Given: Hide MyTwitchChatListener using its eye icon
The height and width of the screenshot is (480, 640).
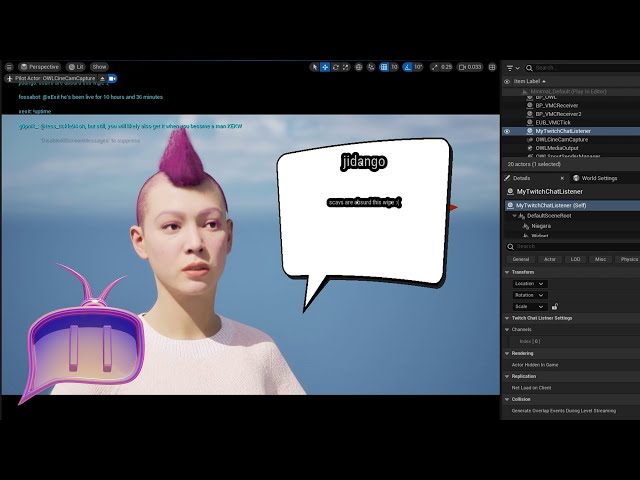Looking at the screenshot, I should click(x=507, y=131).
